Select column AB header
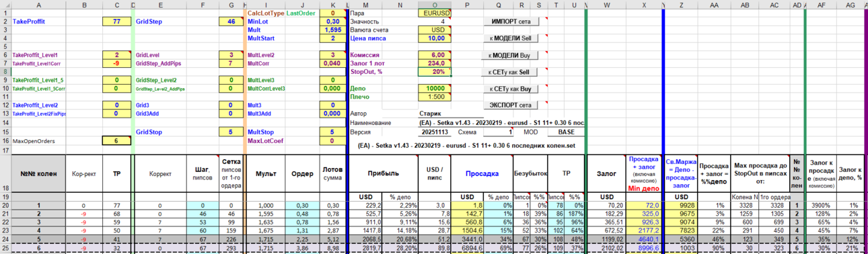Image resolution: width=868 pixels, height=254 pixels. [x=745, y=5]
